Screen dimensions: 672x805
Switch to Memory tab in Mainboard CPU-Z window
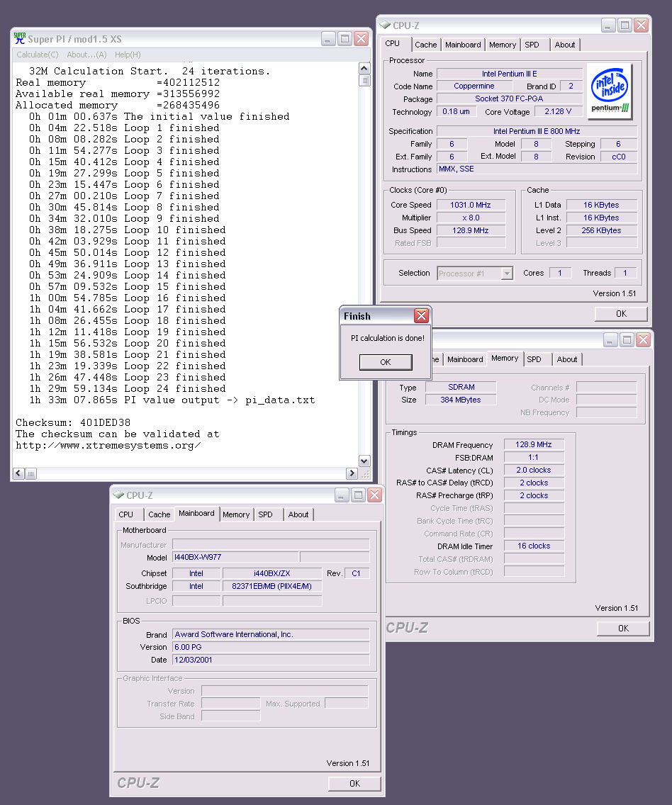point(236,514)
